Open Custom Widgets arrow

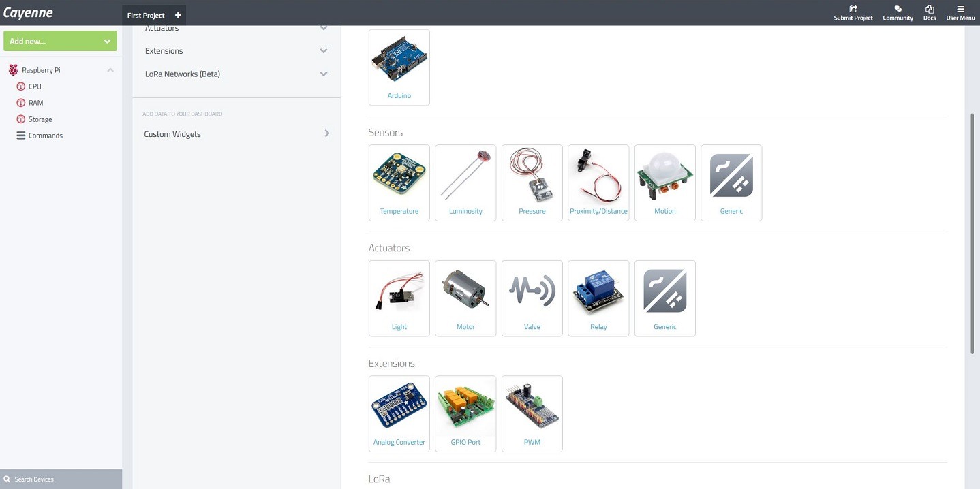(327, 133)
